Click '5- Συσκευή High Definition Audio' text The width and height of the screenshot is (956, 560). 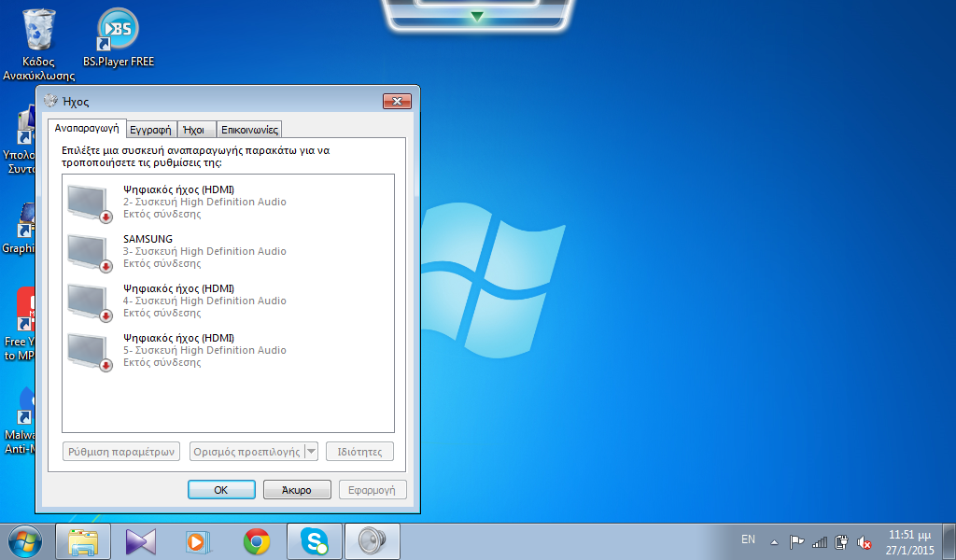coord(204,350)
